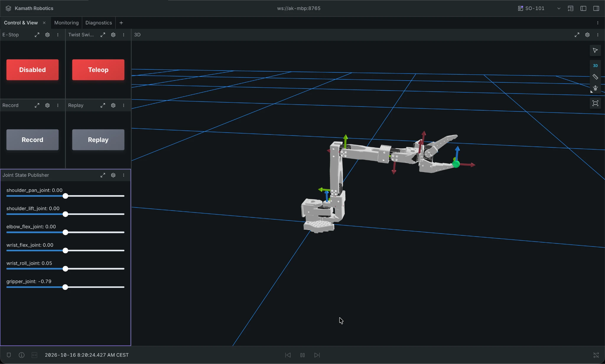Click the gray Record button
Screen dimensions: 605x364
pyautogui.click(x=32, y=140)
